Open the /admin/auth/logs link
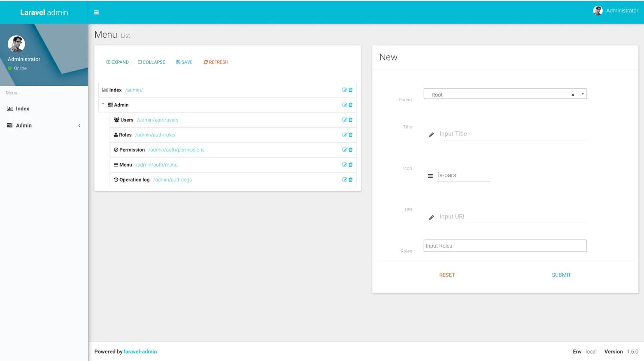This screenshot has width=644, height=361. pos(173,180)
